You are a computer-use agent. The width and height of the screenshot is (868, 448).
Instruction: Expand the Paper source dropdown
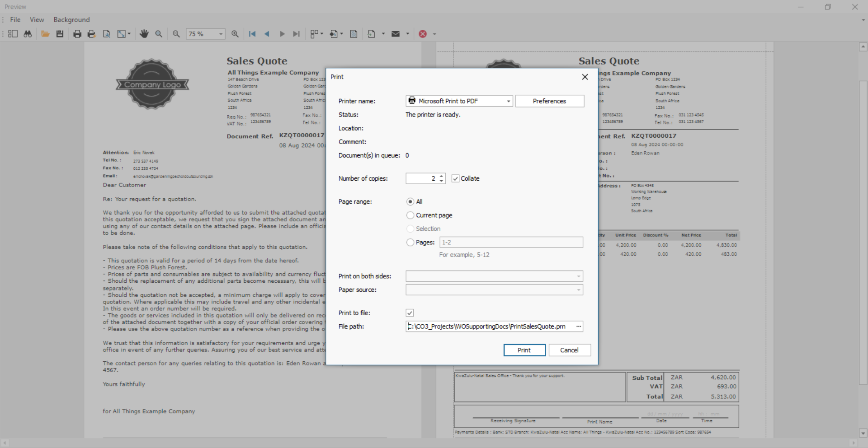click(x=578, y=290)
